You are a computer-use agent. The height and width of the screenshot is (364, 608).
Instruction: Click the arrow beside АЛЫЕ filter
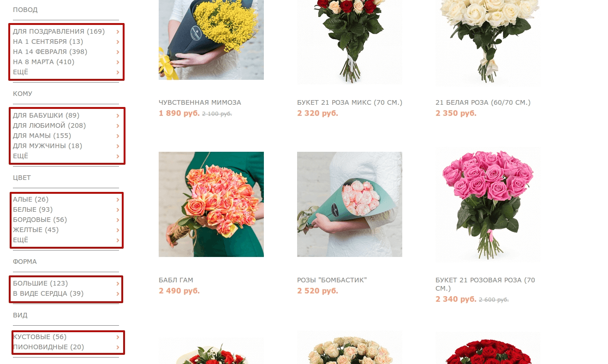coord(118,200)
